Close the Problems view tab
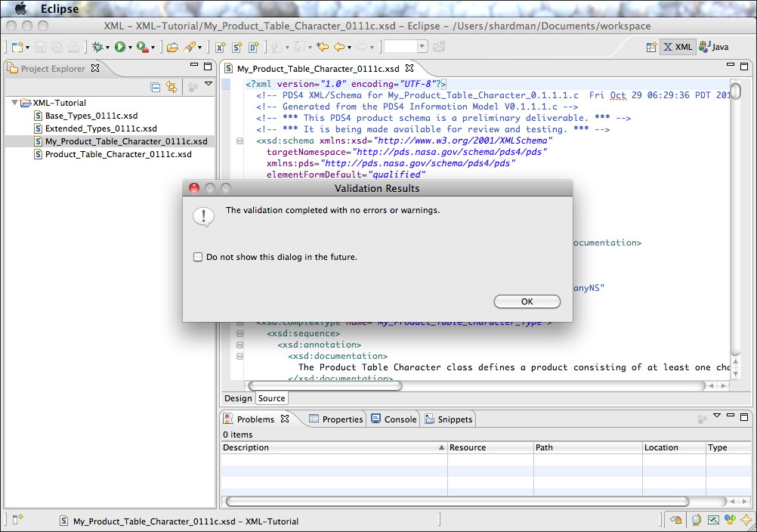This screenshot has height=532, width=757. (285, 419)
